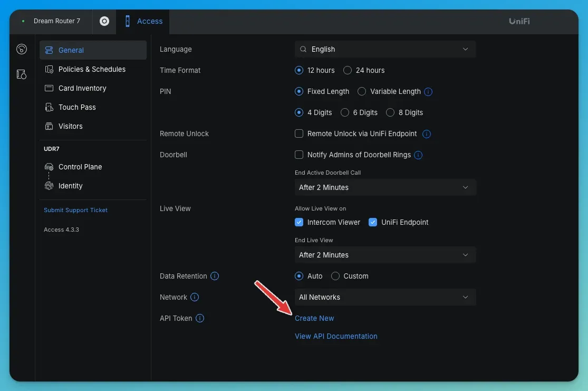
Task: Open View API Documentation link
Action: pos(336,336)
